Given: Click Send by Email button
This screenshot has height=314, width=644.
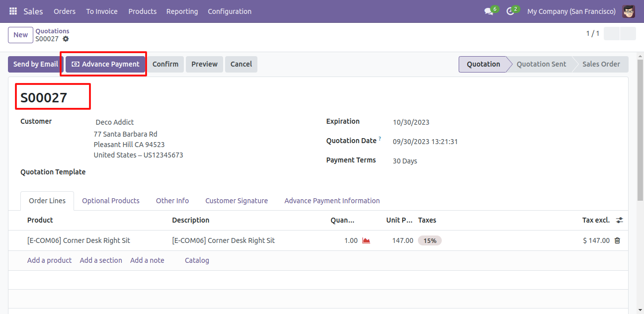Looking at the screenshot, I should tap(36, 64).
